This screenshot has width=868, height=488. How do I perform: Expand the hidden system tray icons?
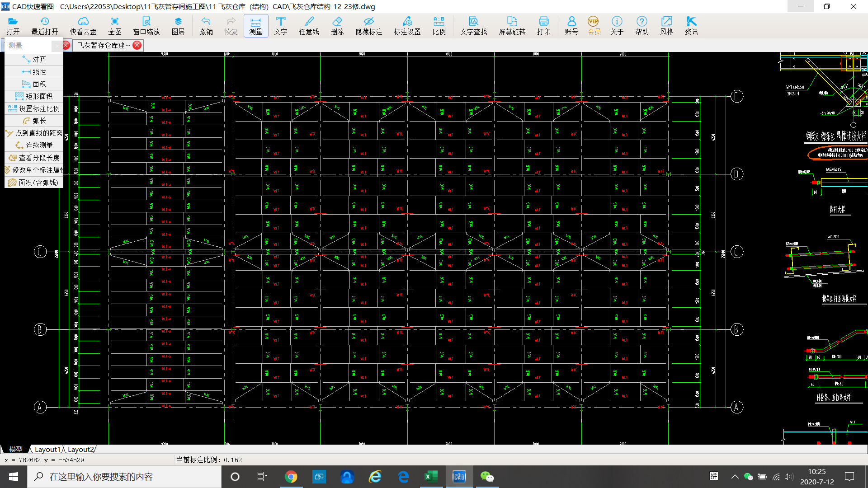(735, 477)
